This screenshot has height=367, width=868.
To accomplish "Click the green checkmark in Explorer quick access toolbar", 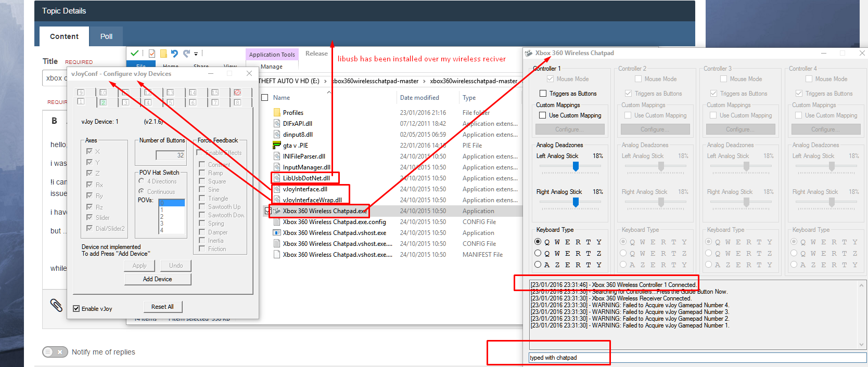I will 135,53.
